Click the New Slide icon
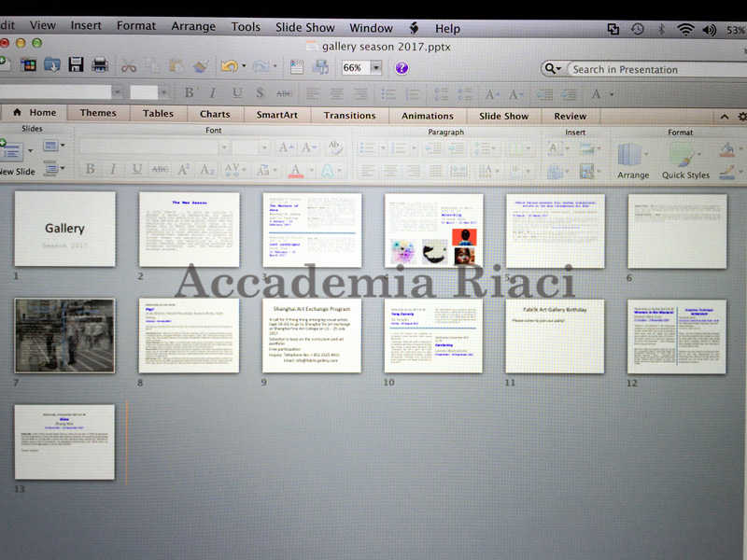This screenshot has height=560, width=747. (x=10, y=151)
